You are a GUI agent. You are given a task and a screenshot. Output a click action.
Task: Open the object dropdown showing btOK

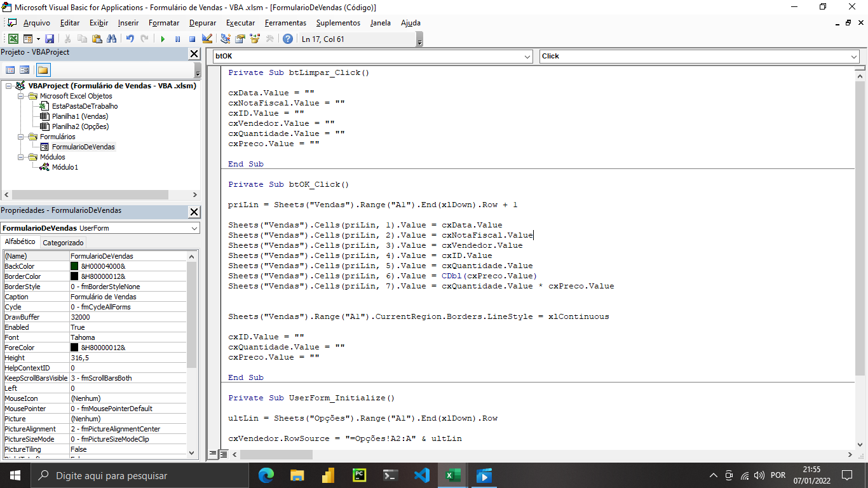point(525,56)
